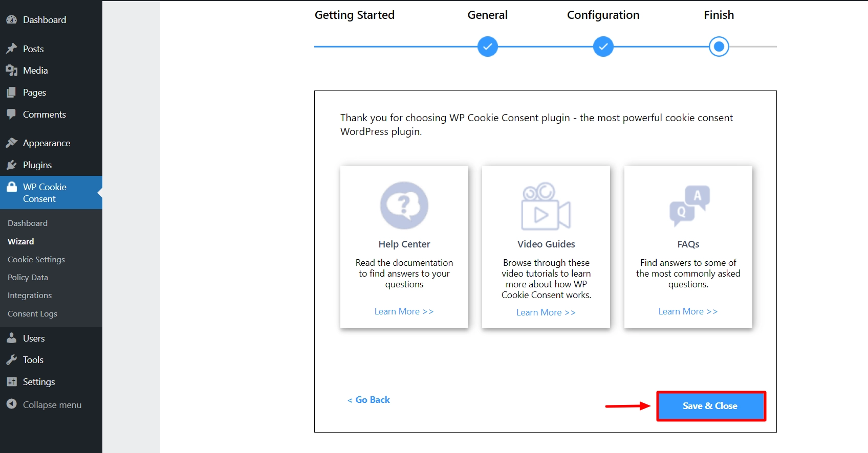Click the Go Back link
The width and height of the screenshot is (868, 453).
pyautogui.click(x=369, y=400)
